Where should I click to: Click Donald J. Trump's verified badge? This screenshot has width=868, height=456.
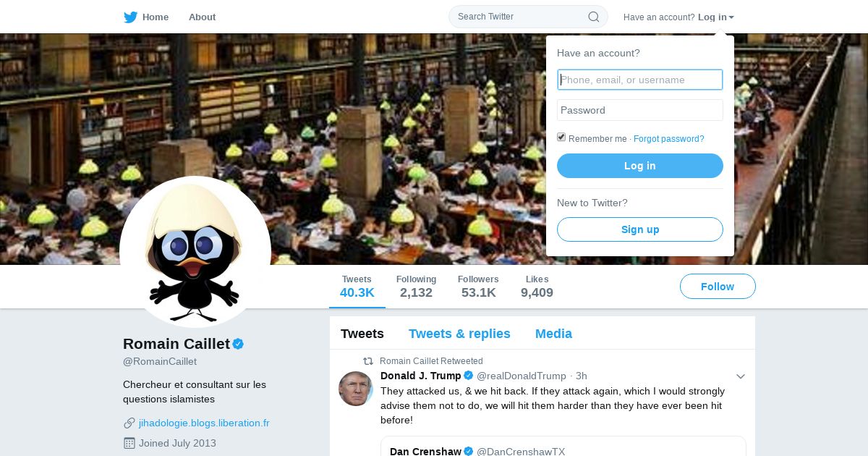click(469, 376)
